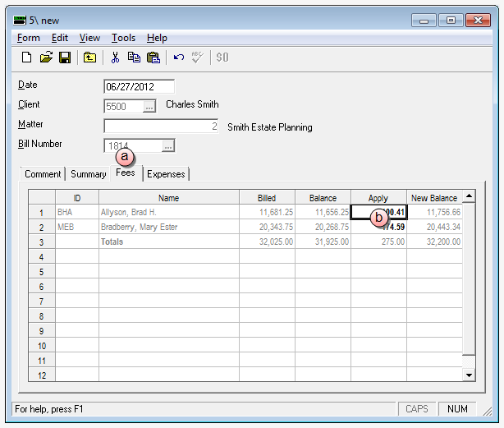Click the BHA ID cell

point(77,212)
